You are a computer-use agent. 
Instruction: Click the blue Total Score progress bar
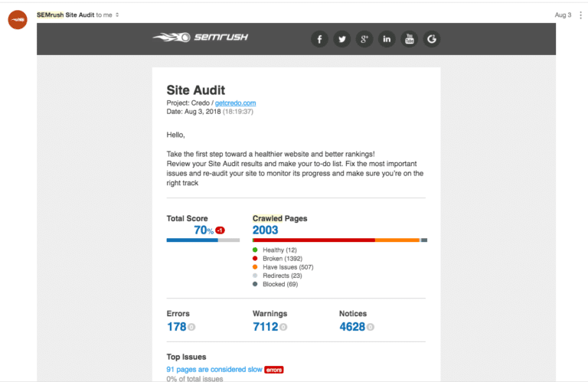tap(191, 240)
